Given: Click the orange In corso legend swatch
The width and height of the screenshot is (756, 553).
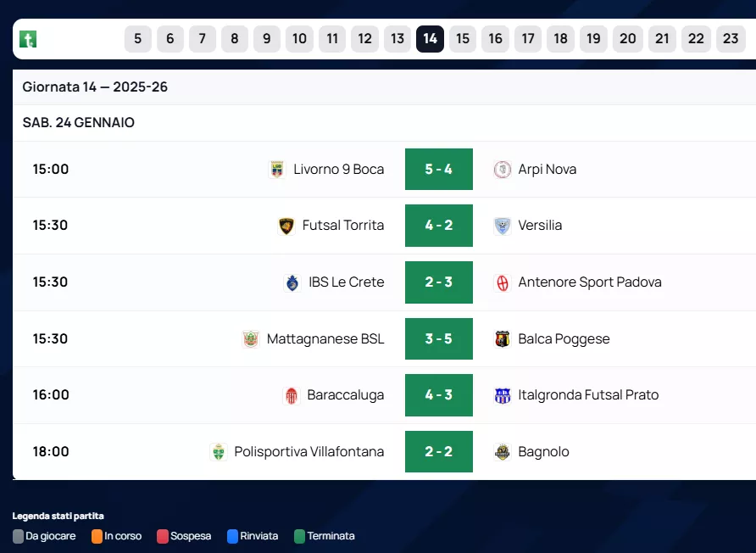Looking at the screenshot, I should (97, 536).
